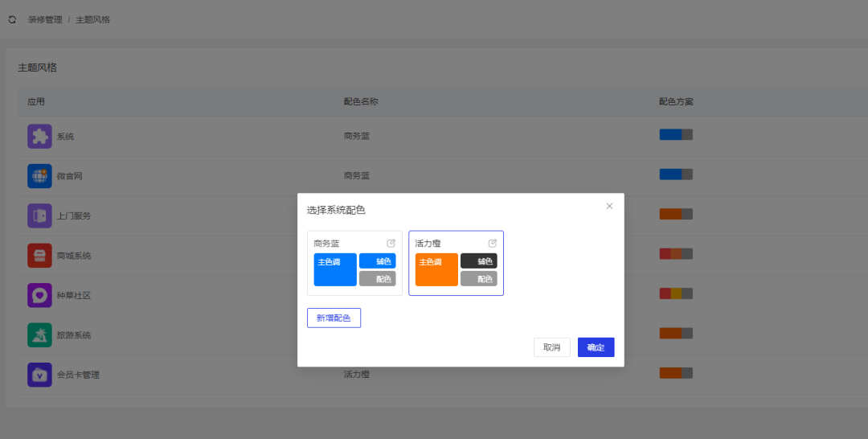Click 活力橙 text in the 会员卡管理 row

tap(357, 375)
